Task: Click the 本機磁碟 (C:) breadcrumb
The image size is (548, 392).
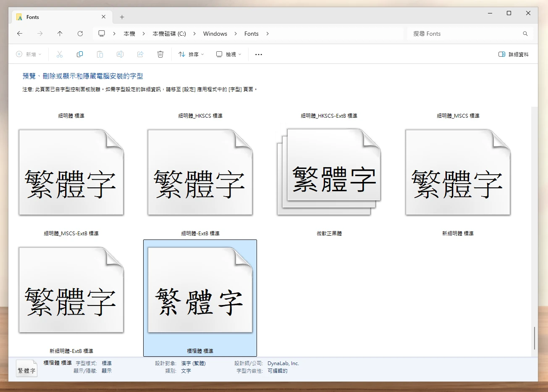Action: pyautogui.click(x=169, y=34)
